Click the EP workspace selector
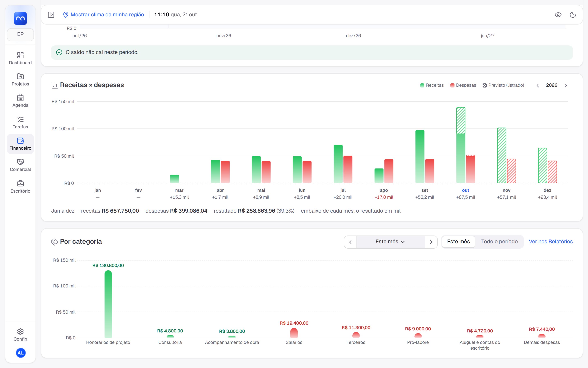This screenshot has height=368, width=588. [x=20, y=34]
